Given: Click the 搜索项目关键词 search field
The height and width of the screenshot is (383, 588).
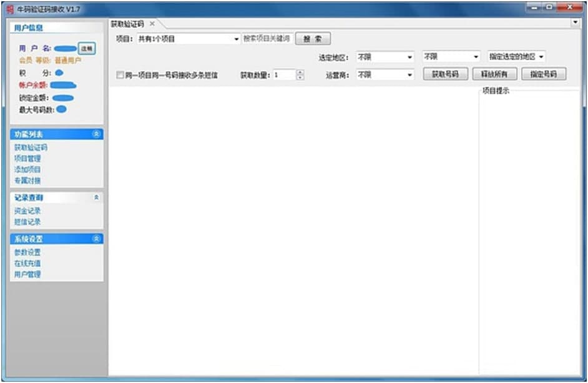Looking at the screenshot, I should (267, 38).
